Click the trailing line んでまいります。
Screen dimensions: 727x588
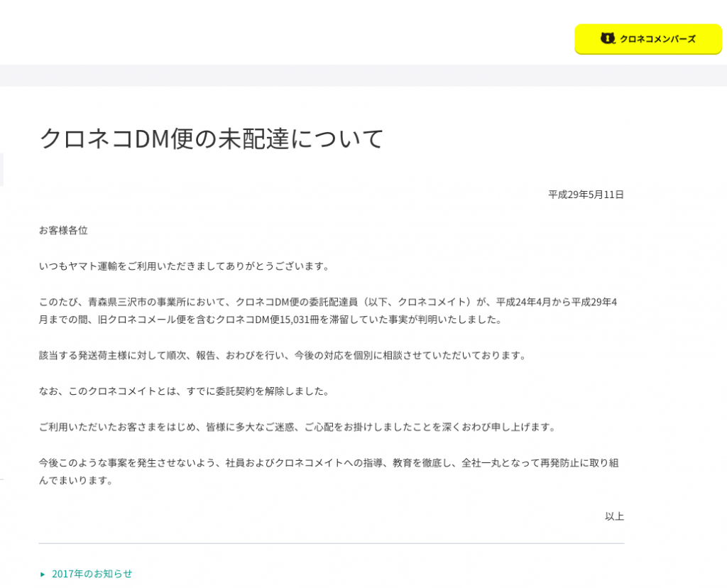[76, 481]
